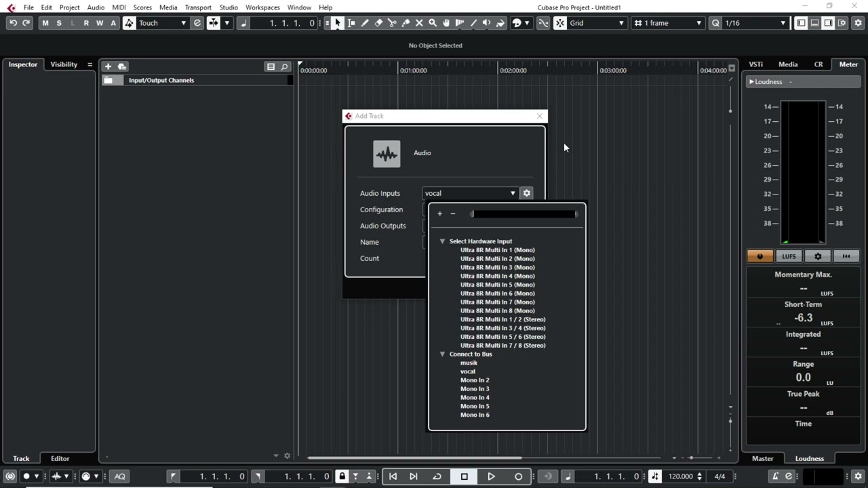Image resolution: width=868 pixels, height=488 pixels.
Task: Undo the last action in toolbar
Action: point(13,23)
